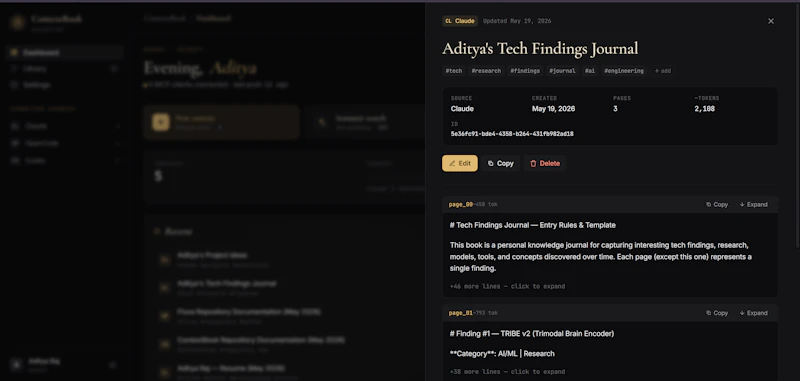Click the '**Category**: AI/ML | Research' line

pos(502,353)
